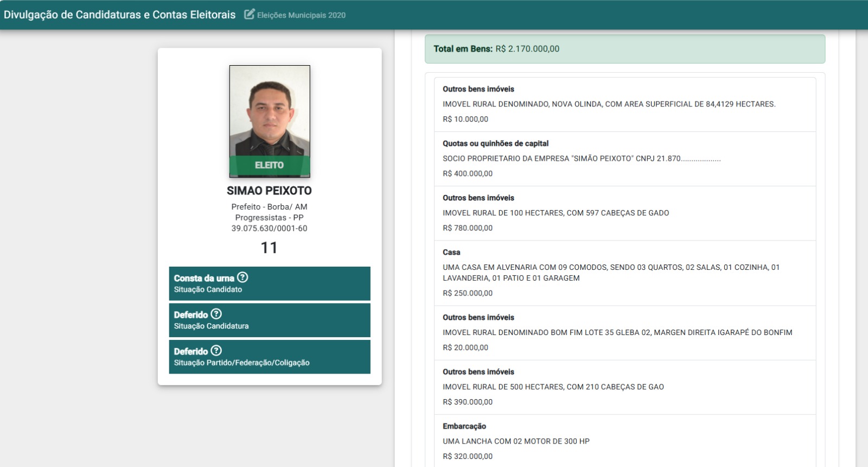Select the Nova Olinda rural property entry
This screenshot has height=467, width=868.
[x=625, y=104]
